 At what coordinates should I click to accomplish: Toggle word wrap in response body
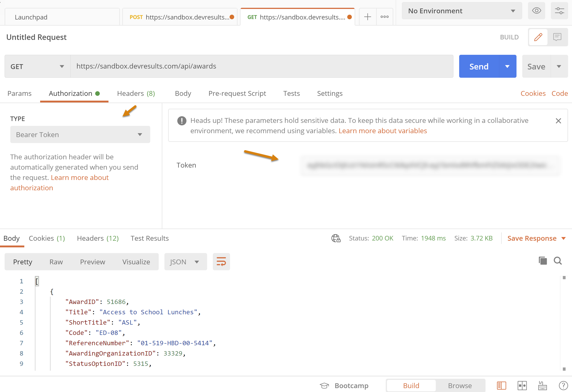(221, 262)
